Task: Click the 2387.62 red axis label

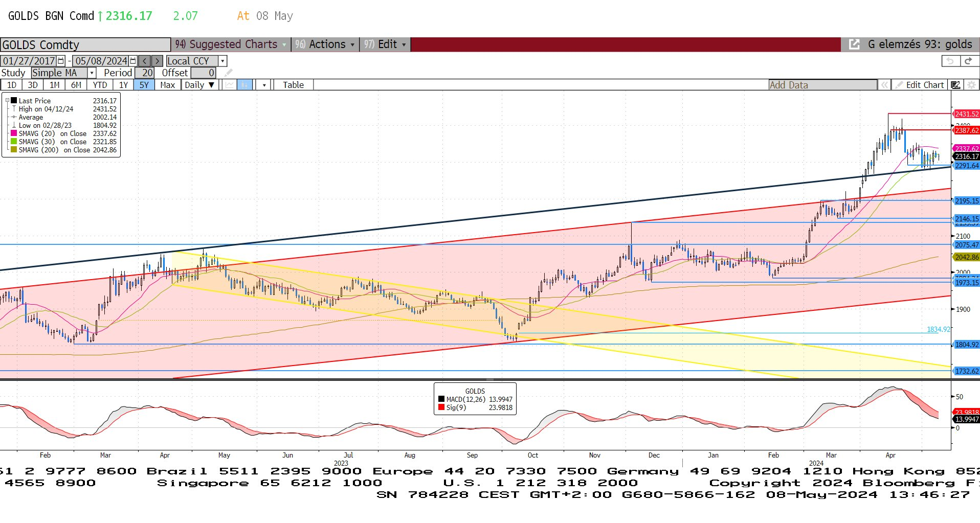Action: [967, 130]
